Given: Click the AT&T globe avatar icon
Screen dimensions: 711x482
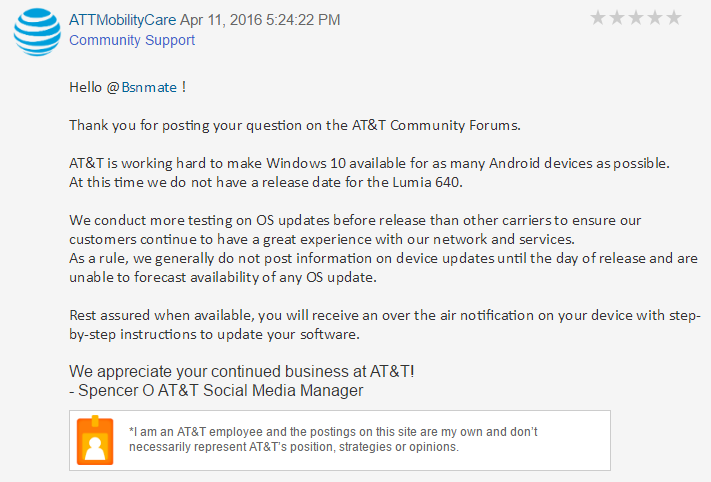Looking at the screenshot, I should 37,32.
